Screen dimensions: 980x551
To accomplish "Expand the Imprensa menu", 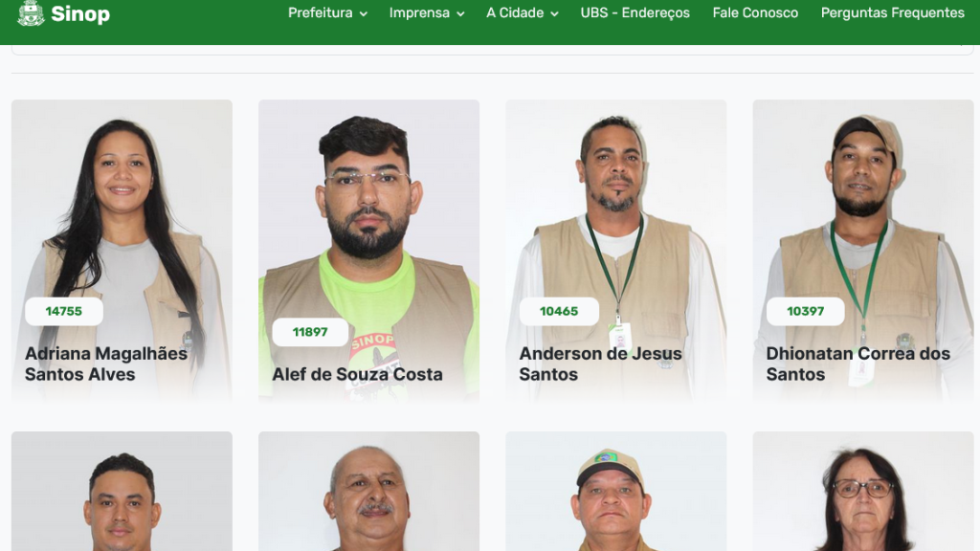I will click(426, 13).
